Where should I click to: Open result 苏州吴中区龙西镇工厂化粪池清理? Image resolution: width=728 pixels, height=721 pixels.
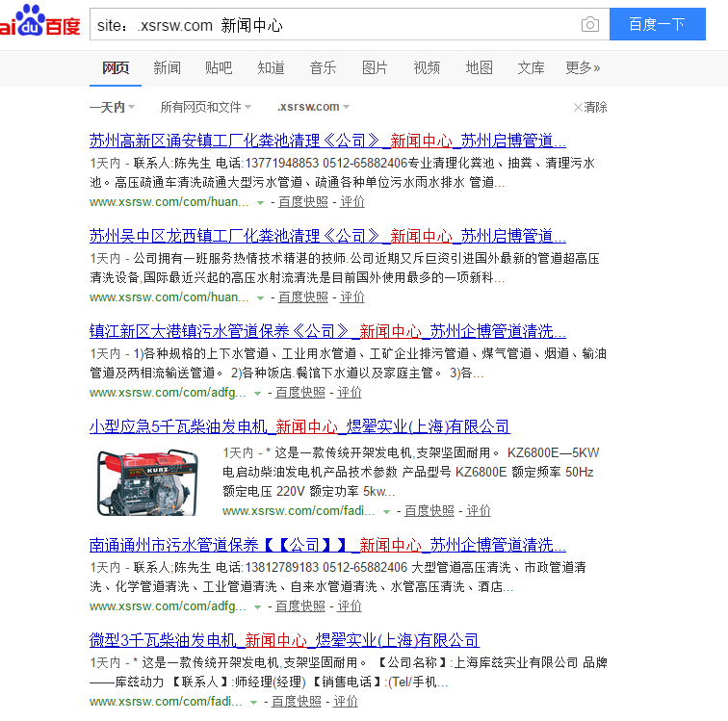[x=327, y=236]
